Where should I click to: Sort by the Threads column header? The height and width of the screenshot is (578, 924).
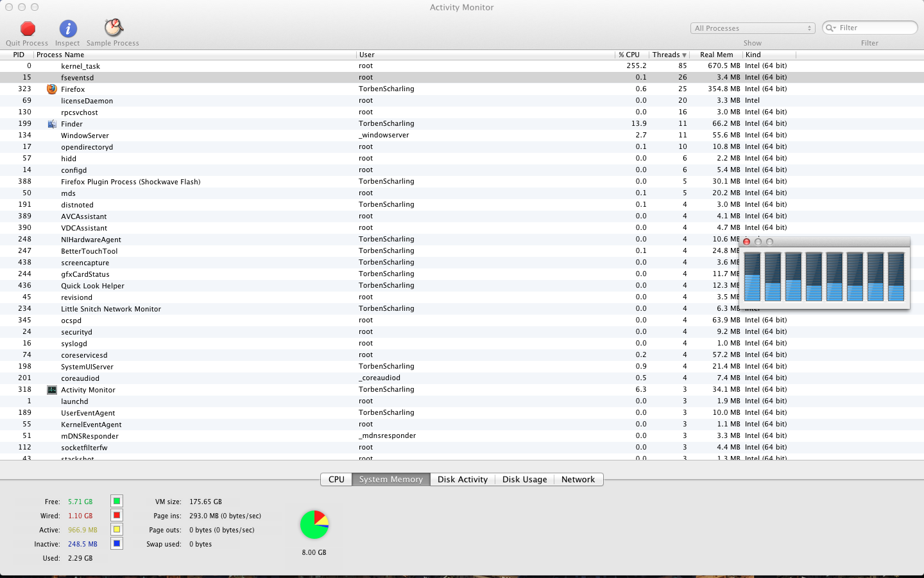click(669, 55)
